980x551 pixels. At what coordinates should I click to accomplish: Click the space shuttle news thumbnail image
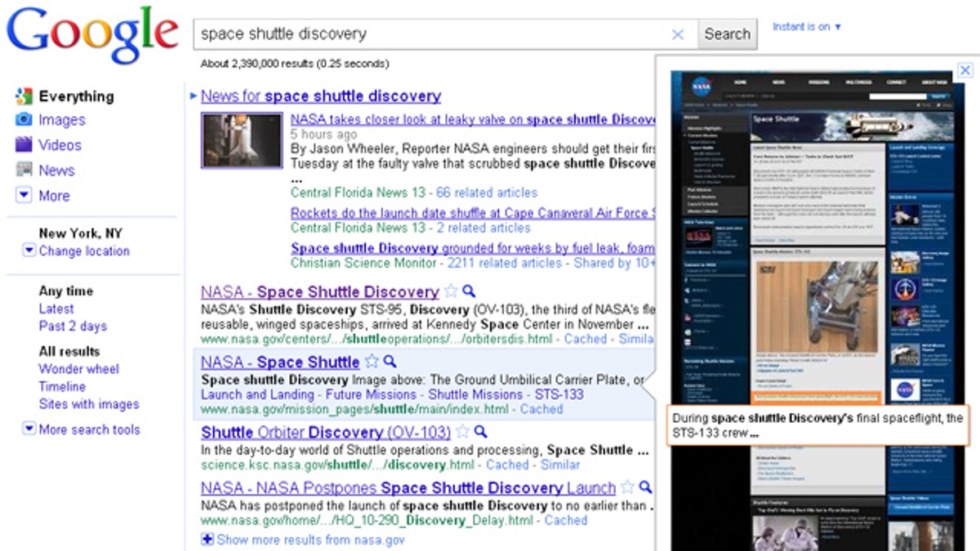pos(242,140)
